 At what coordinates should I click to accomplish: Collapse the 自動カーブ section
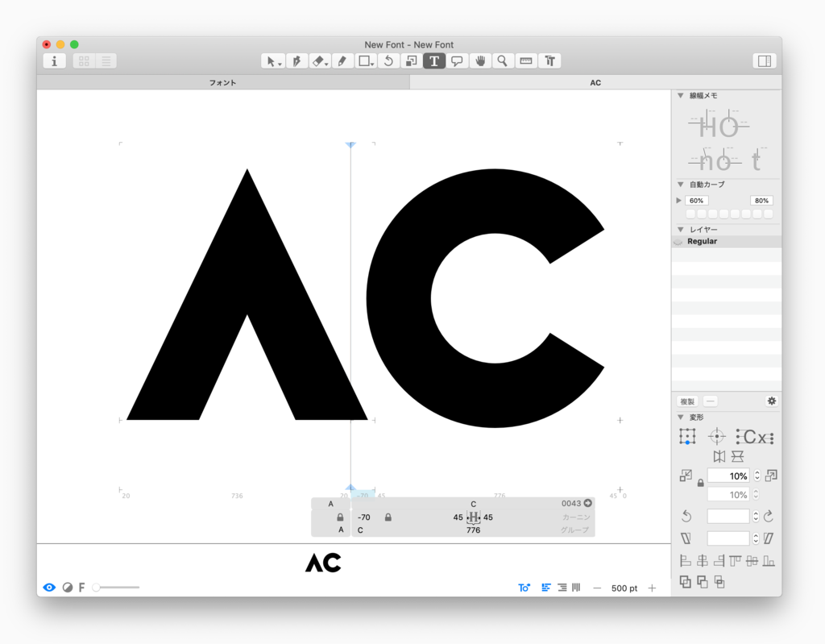tap(680, 185)
